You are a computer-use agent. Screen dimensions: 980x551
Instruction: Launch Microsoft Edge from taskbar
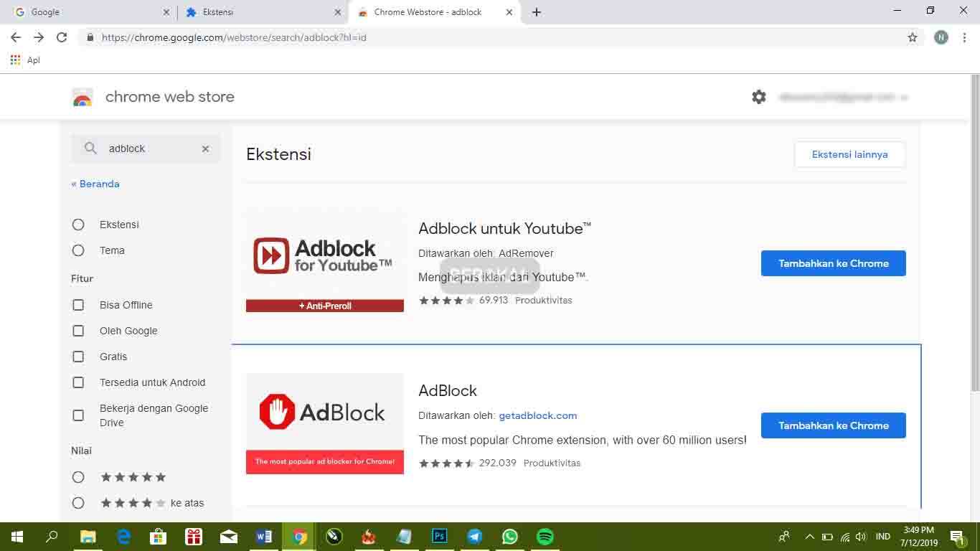click(123, 537)
